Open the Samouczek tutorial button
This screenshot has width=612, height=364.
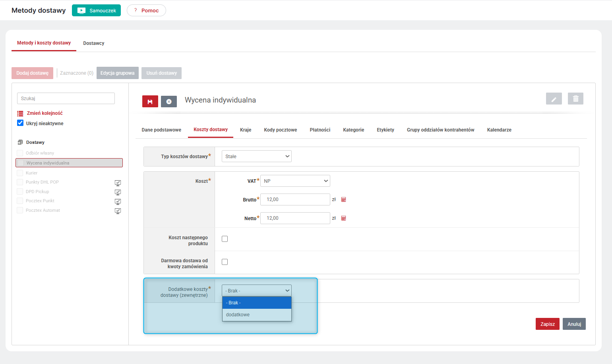(x=96, y=10)
